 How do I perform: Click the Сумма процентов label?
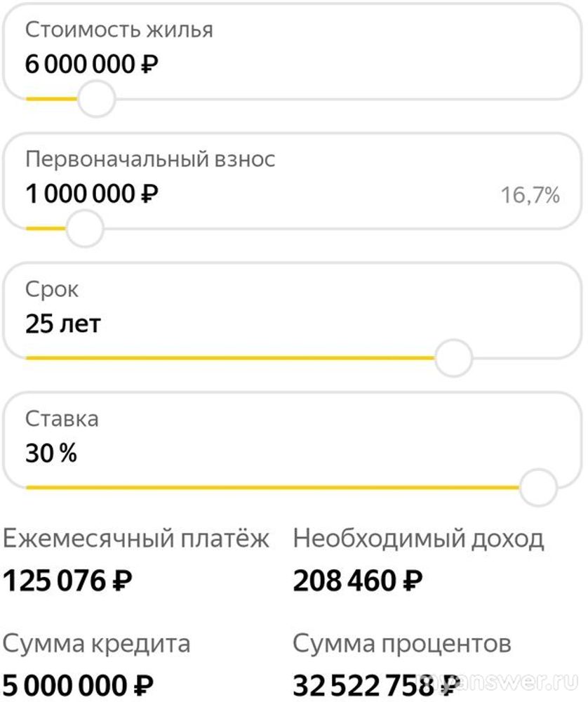coord(402,643)
